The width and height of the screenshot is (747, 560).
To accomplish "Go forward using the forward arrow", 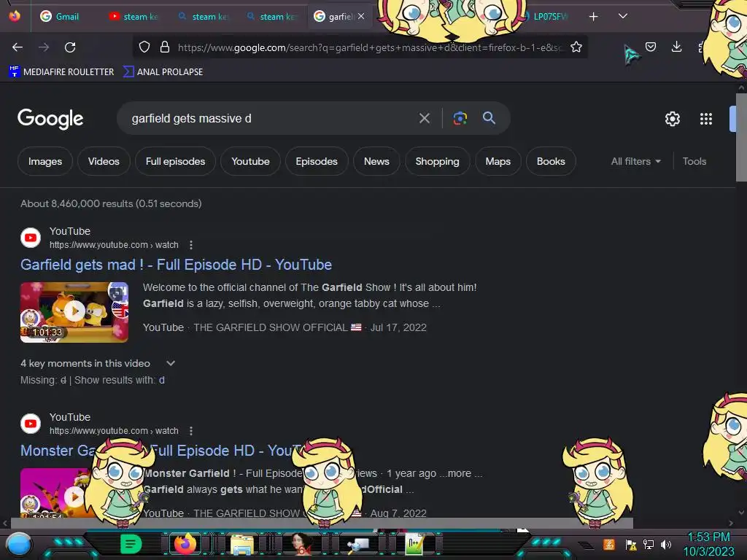I will tap(44, 47).
